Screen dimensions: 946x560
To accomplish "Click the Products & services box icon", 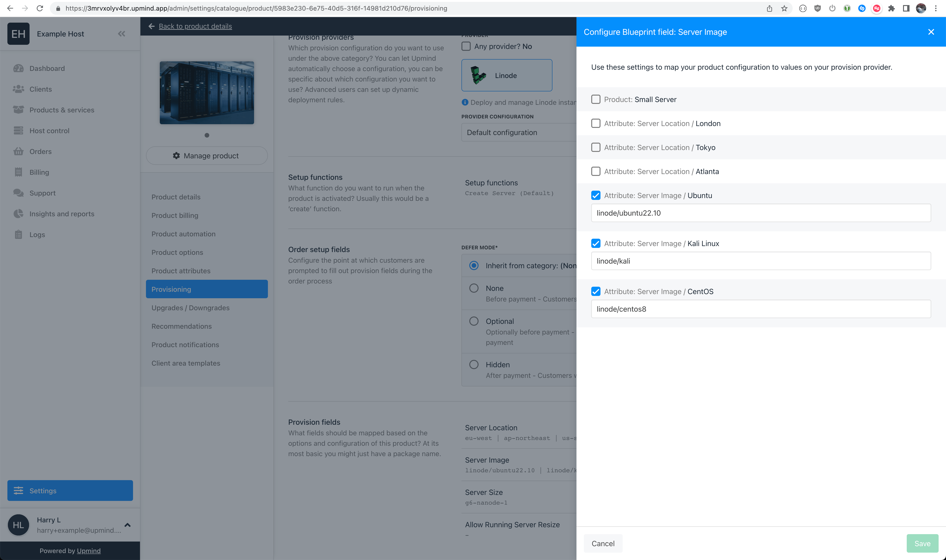I will 18,110.
